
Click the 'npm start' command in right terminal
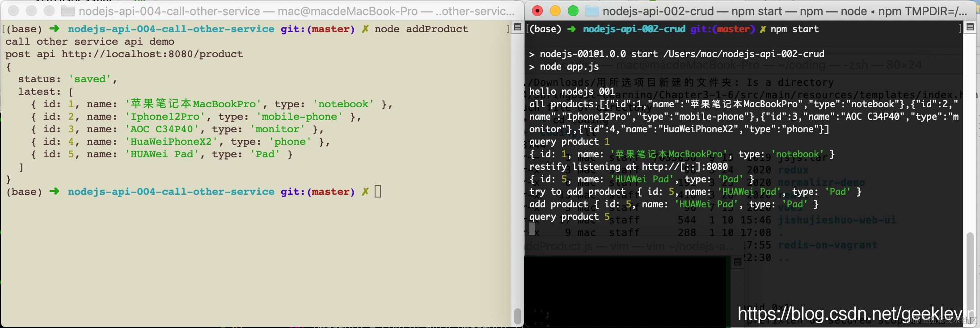tap(794, 29)
